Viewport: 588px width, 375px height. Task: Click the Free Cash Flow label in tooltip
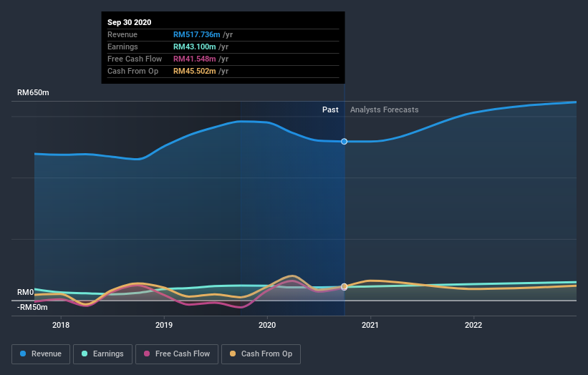pyautogui.click(x=135, y=59)
